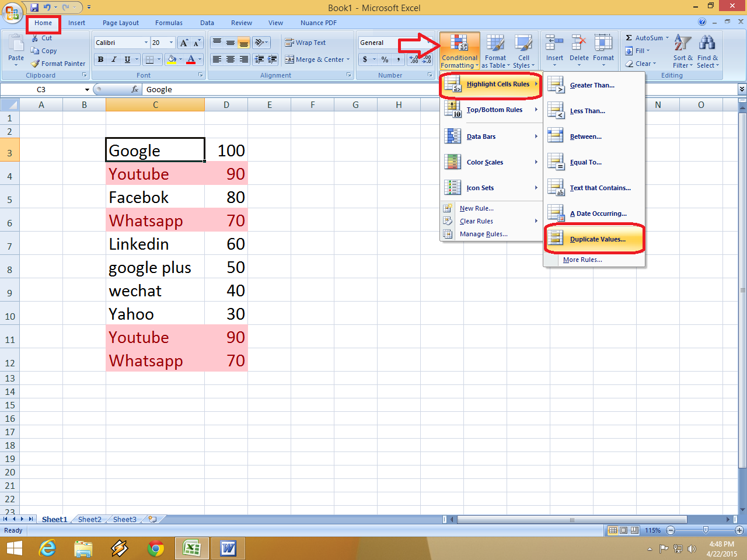This screenshot has width=747, height=560.
Task: Align text to the left
Action: [217, 60]
